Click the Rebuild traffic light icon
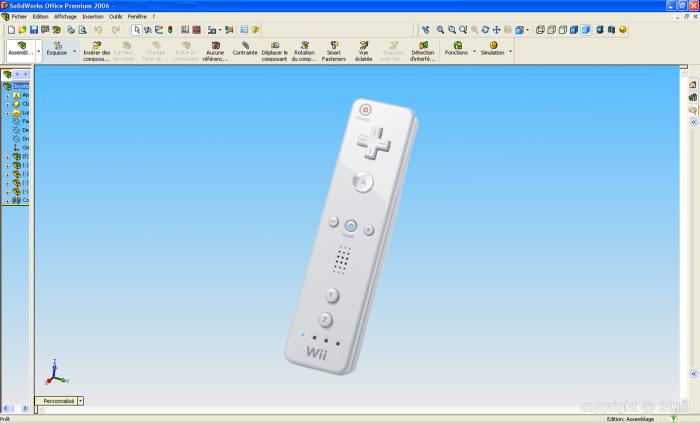 click(x=170, y=30)
